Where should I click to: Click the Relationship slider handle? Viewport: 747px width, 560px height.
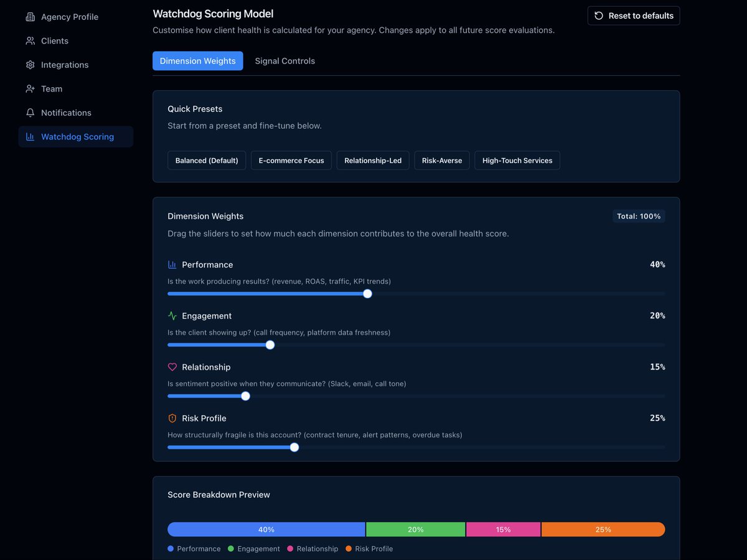point(245,396)
